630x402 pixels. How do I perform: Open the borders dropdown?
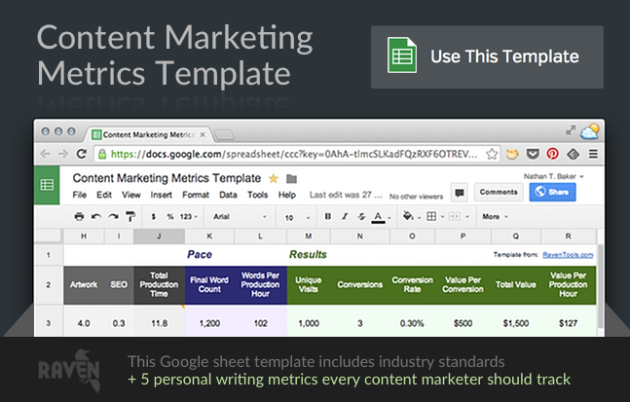click(435, 216)
